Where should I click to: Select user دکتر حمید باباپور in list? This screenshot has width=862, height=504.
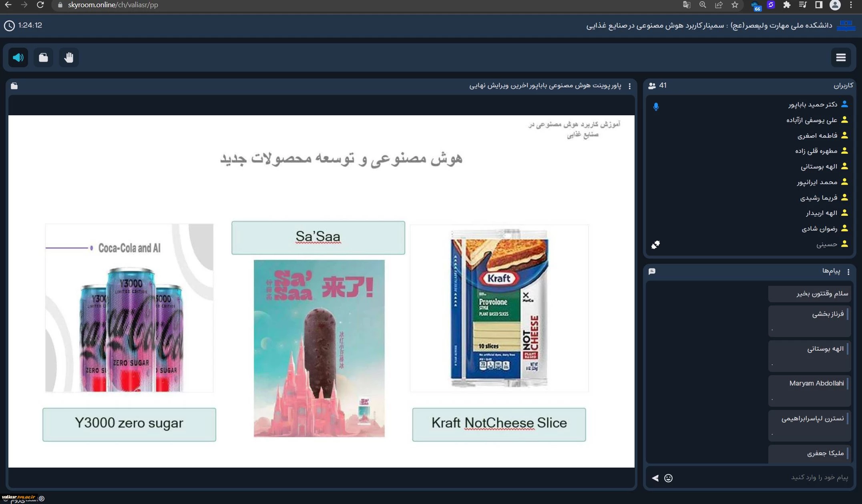tap(813, 104)
